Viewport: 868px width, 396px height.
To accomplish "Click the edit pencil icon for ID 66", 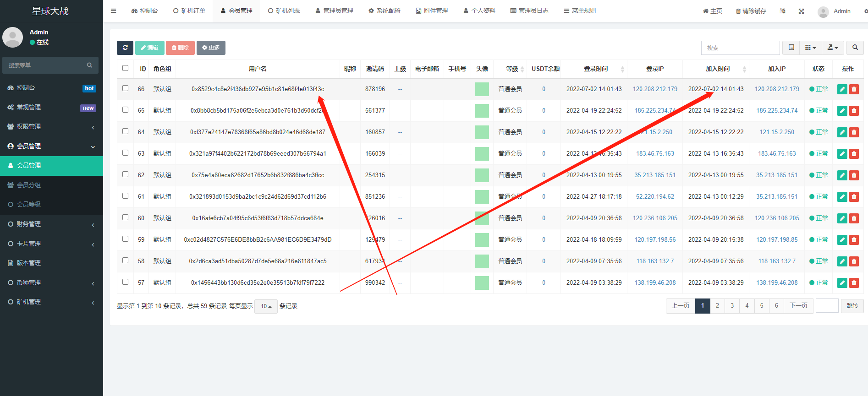I will (842, 89).
